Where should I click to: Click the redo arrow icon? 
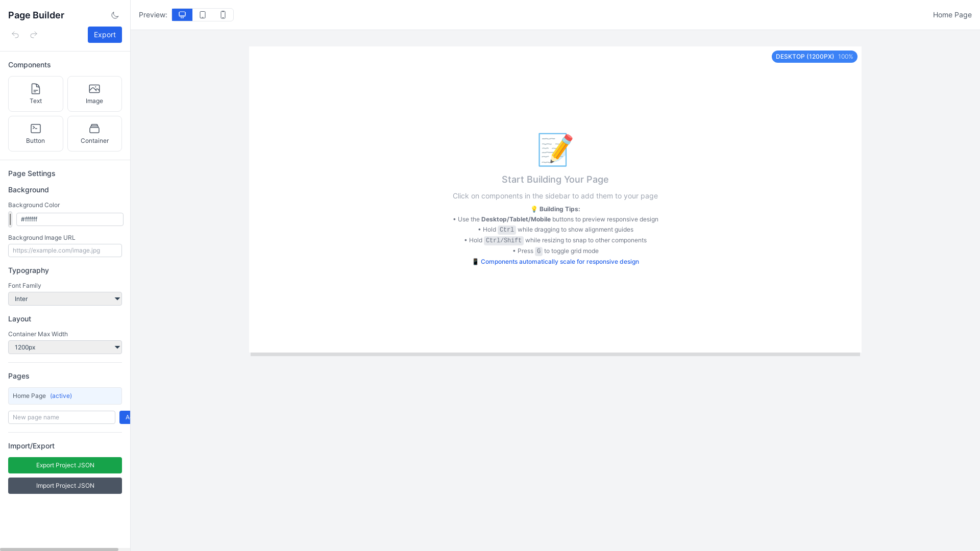coord(34,35)
